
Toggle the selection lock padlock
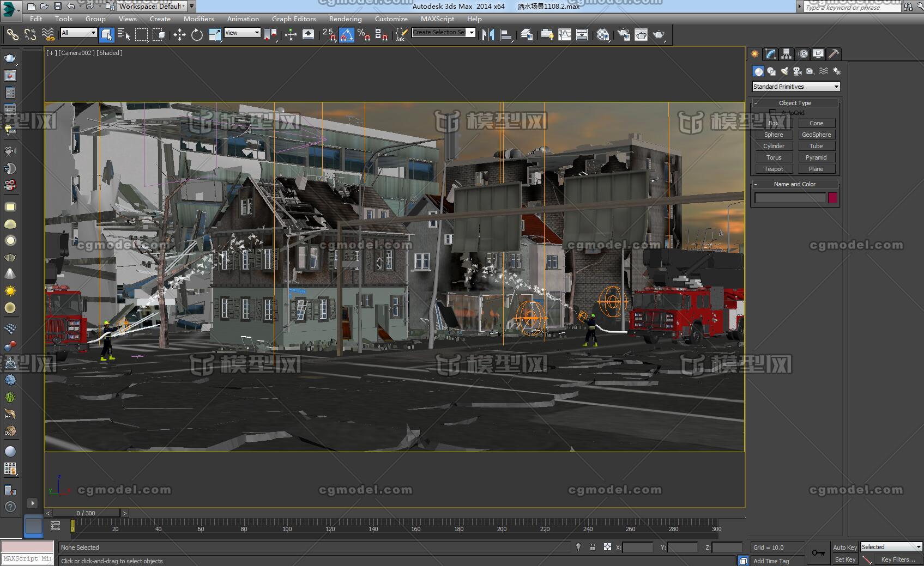[593, 547]
